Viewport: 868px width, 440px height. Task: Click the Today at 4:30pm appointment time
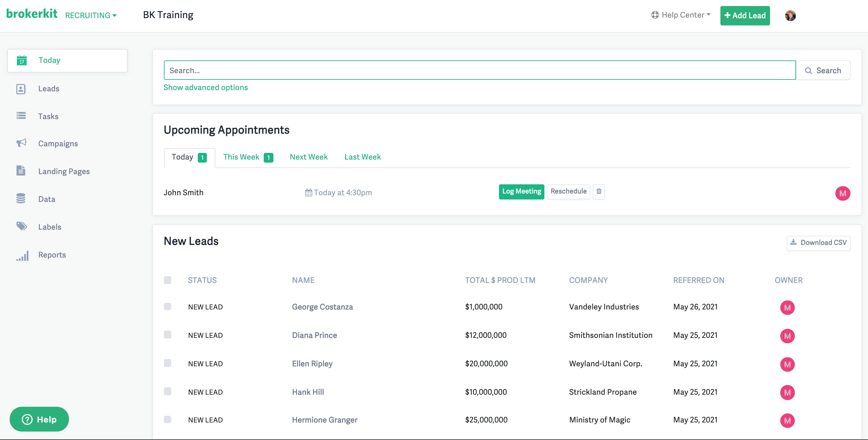point(343,192)
